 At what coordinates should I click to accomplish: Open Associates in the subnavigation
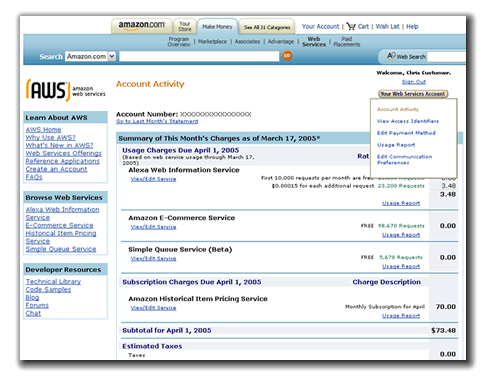coord(247,42)
